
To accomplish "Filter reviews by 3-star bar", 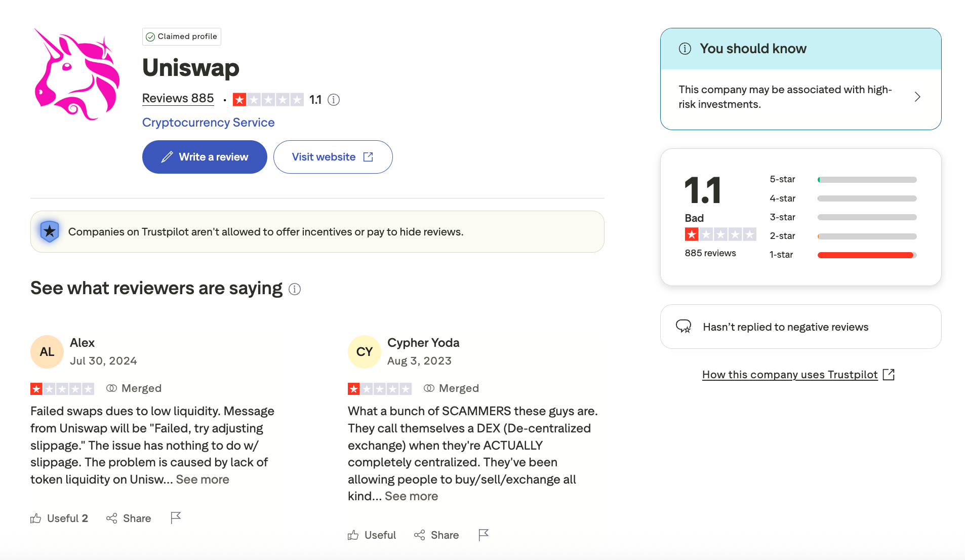I will coord(867,217).
